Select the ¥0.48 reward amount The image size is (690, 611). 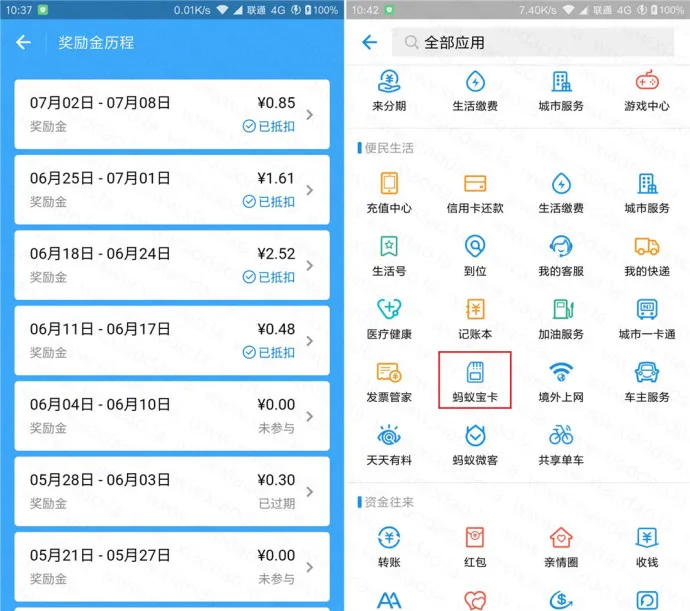coord(276,329)
